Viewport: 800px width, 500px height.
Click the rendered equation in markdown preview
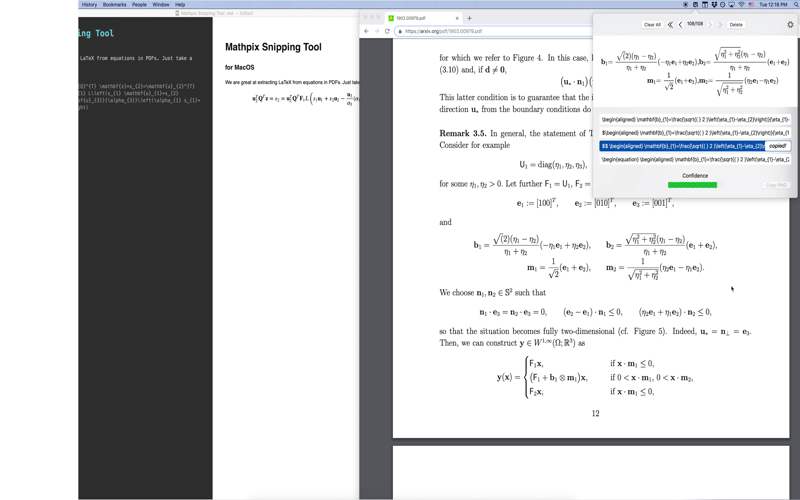[305, 98]
